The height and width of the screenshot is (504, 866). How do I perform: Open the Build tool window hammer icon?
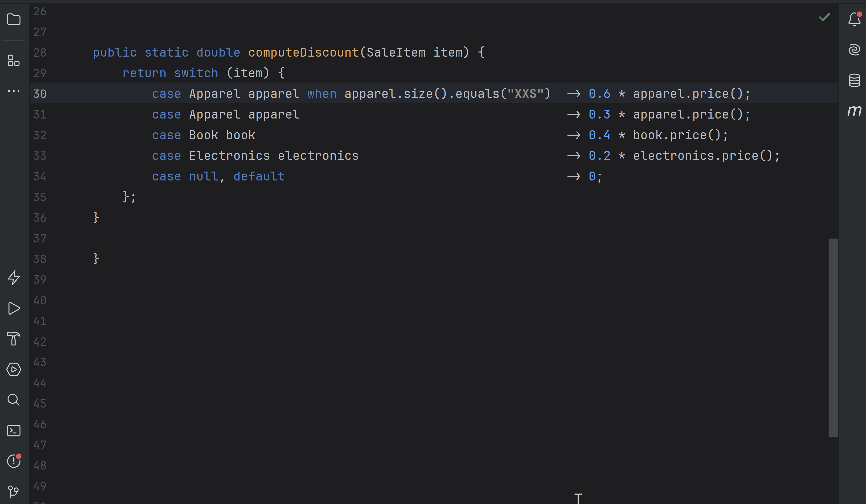tap(14, 339)
